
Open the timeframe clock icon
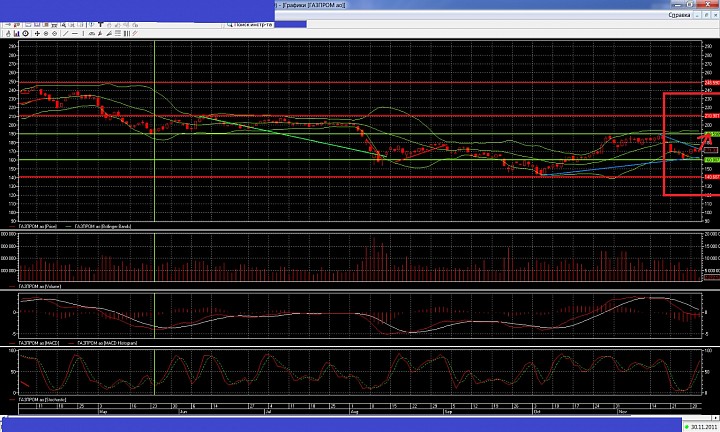[x=25, y=34]
